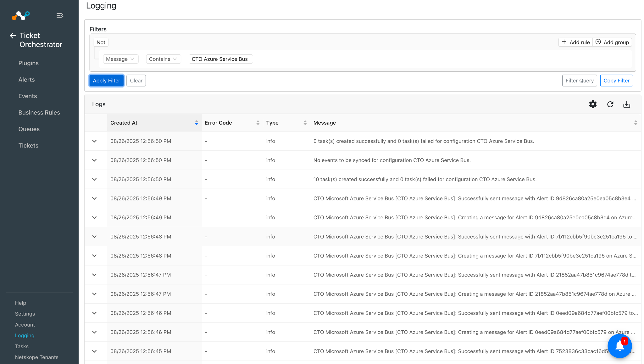Clear the current filter
The image size is (644, 364).
136,81
